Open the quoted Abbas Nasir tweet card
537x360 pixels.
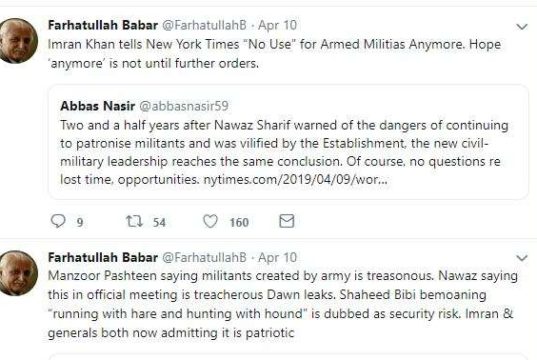coord(288,142)
